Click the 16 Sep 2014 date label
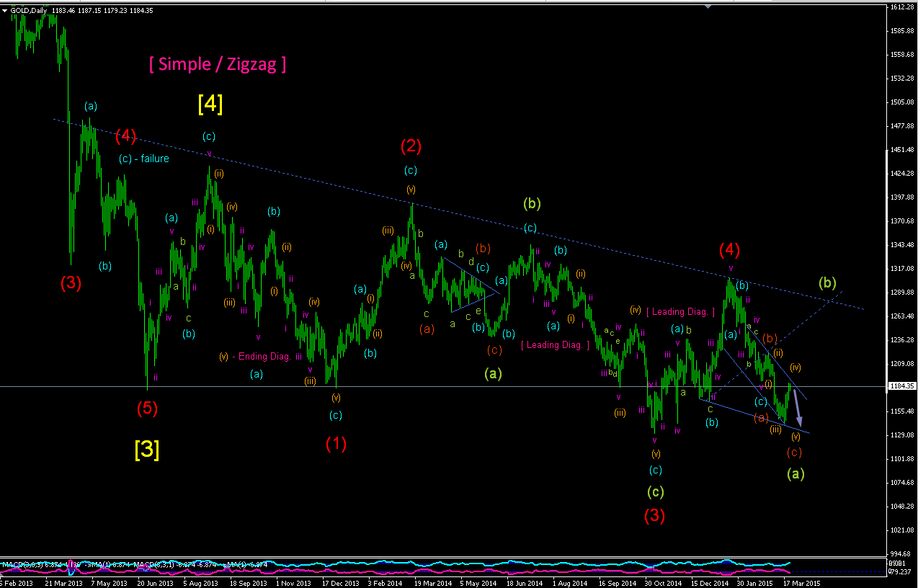This screenshot has height=588, width=918. [x=617, y=582]
